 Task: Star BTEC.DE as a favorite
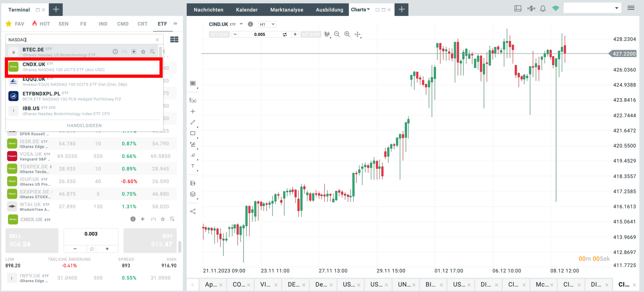click(x=143, y=52)
